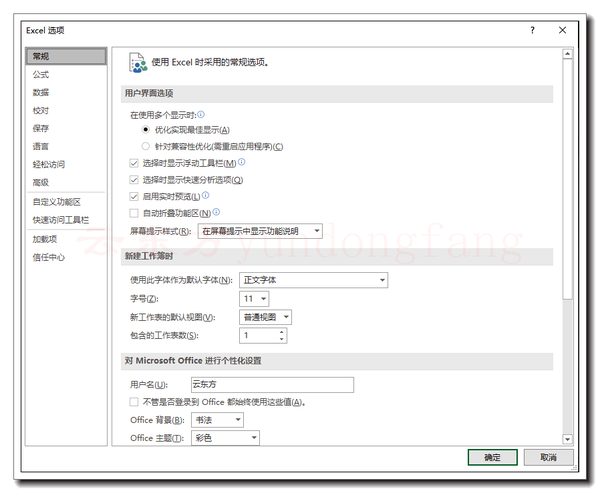Click the help question mark icon
The width and height of the screenshot is (600, 493).
(532, 30)
